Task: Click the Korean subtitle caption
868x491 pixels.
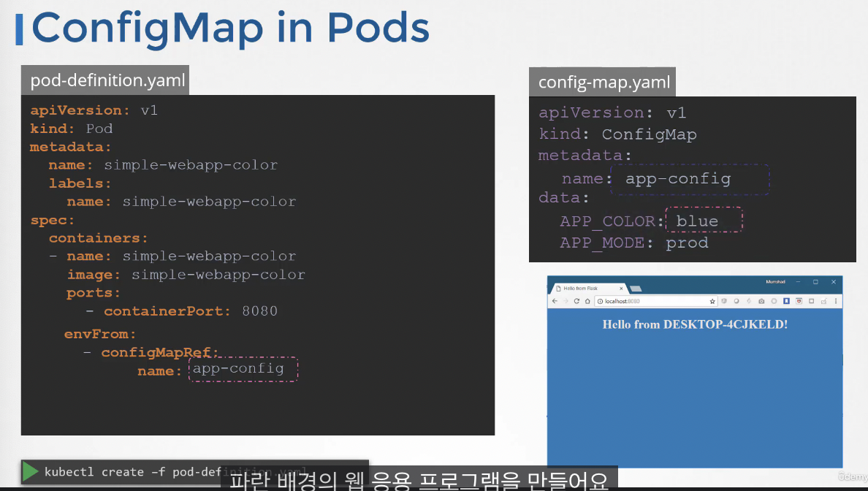Action: pyautogui.click(x=419, y=480)
